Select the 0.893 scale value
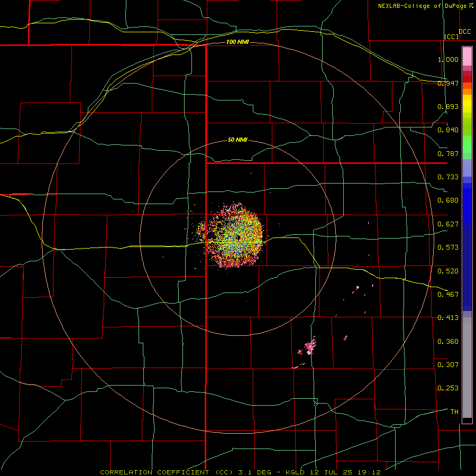Image resolution: width=476 pixels, height=476 pixels. coord(448,106)
